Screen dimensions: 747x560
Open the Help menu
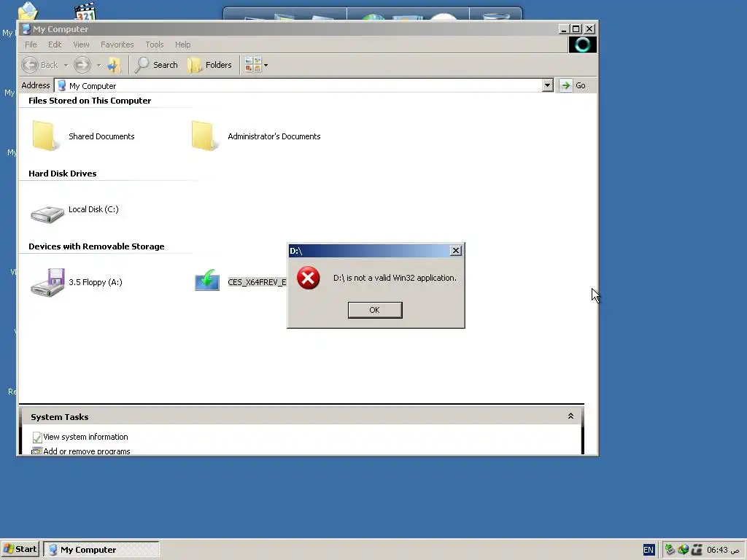pos(182,44)
